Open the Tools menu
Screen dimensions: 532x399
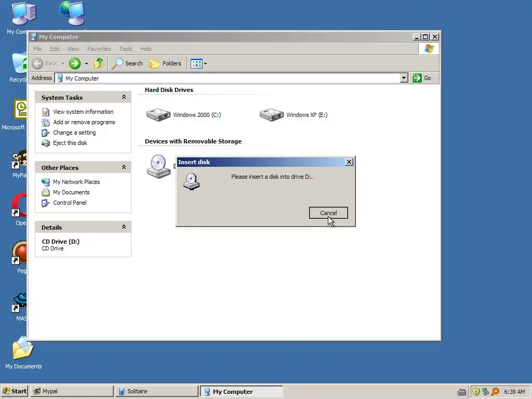pos(126,49)
